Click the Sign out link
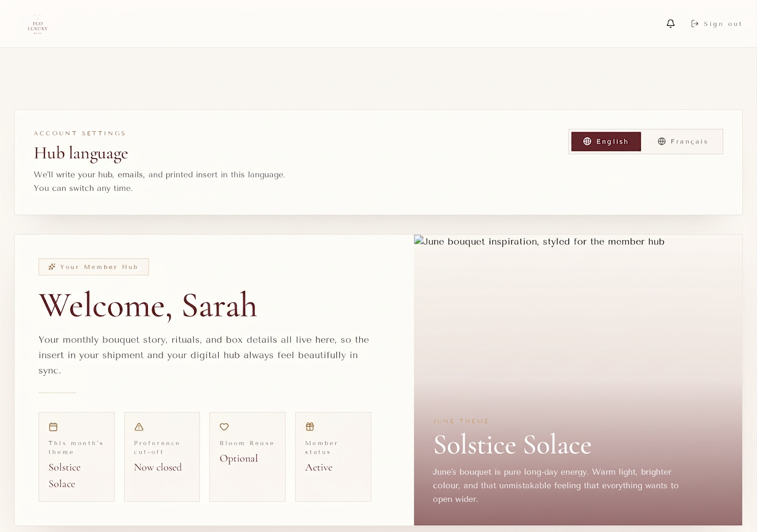Viewport: 757px width, 532px height. point(717,24)
